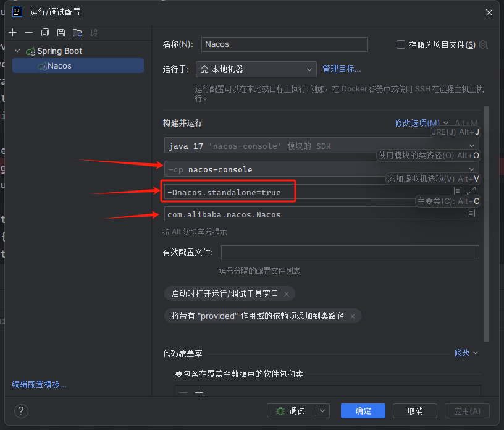Click the Cancel button

click(415, 411)
